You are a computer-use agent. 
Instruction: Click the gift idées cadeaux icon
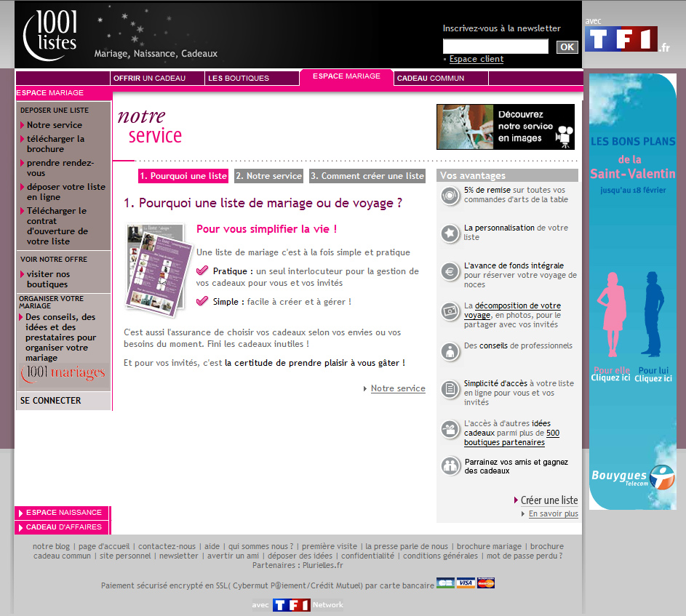(450, 429)
